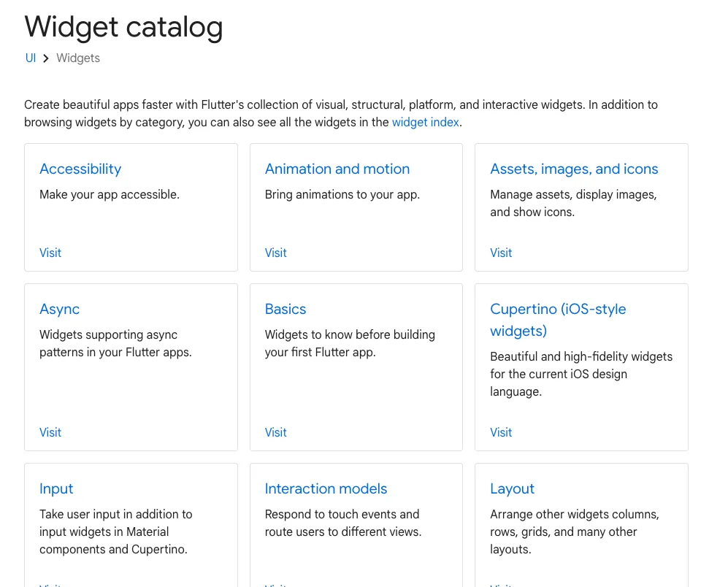Open Assets, images, and icons heading
The image size is (728, 587).
[574, 169]
